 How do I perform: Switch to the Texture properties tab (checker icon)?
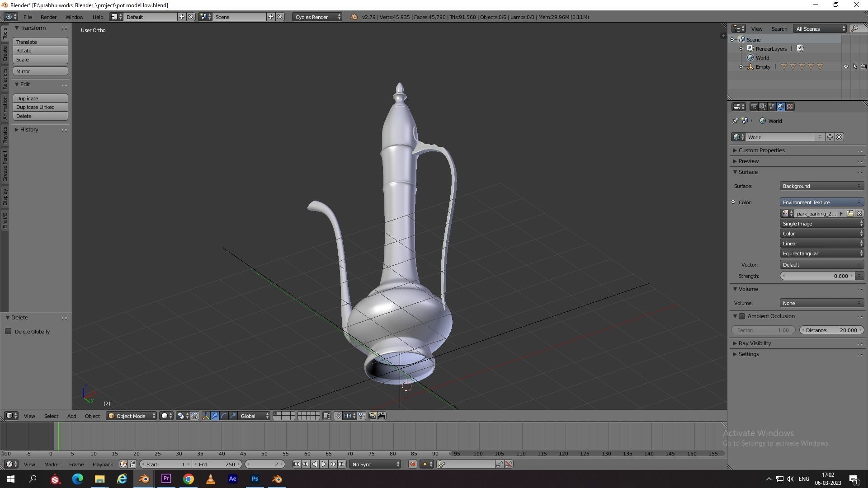pyautogui.click(x=790, y=107)
